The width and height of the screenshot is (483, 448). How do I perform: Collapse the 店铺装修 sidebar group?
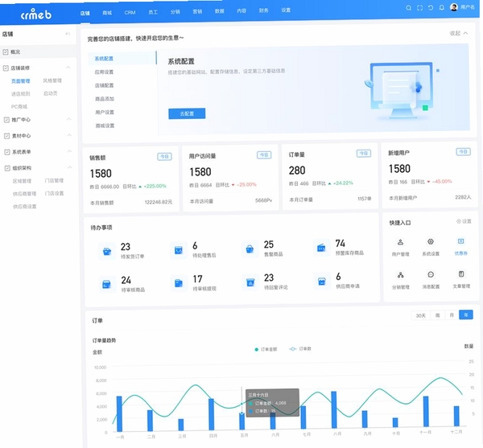pyautogui.click(x=68, y=68)
